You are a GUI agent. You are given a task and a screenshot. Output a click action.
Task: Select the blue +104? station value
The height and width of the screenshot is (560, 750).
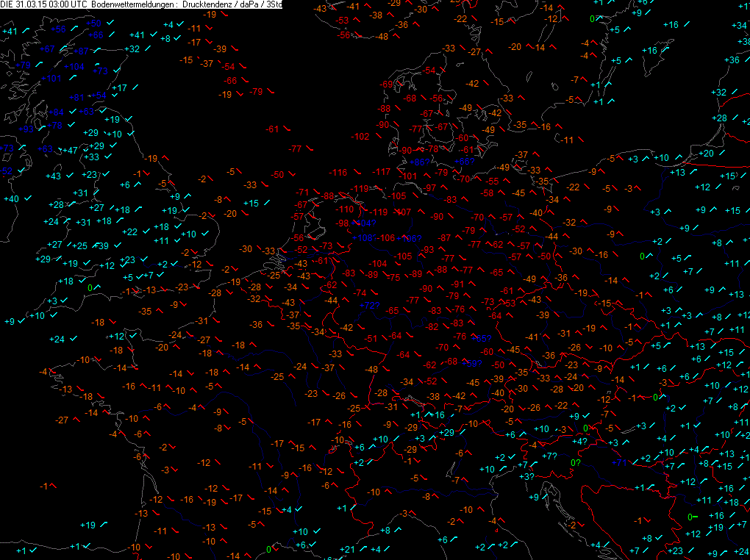[365, 223]
